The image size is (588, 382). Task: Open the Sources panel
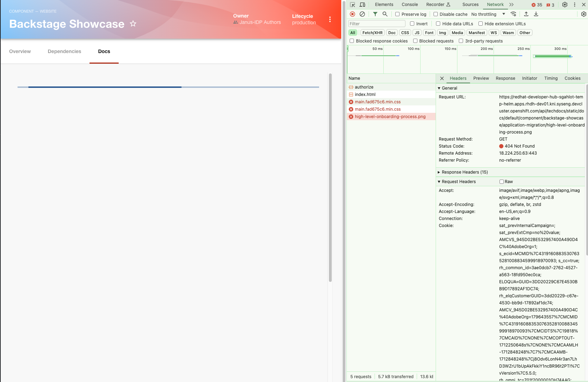[x=470, y=5]
